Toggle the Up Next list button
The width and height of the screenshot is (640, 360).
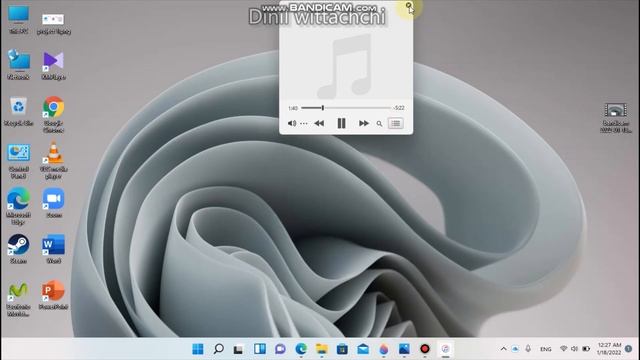(x=396, y=123)
